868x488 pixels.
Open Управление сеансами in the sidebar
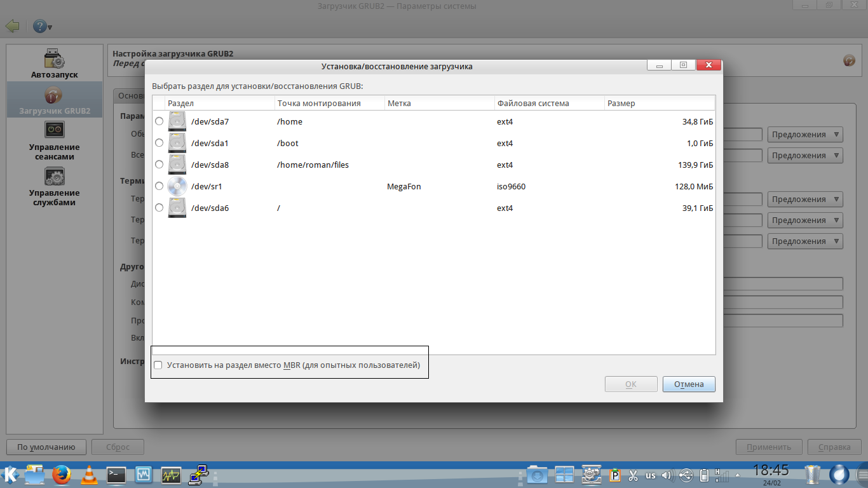coord(55,140)
